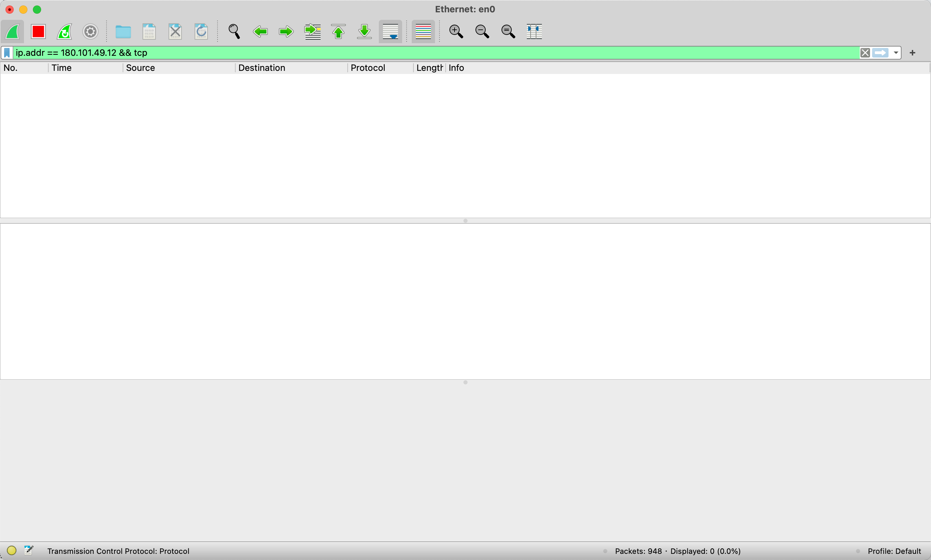Sort by the Time column
This screenshot has height=560, width=931.
[85, 68]
